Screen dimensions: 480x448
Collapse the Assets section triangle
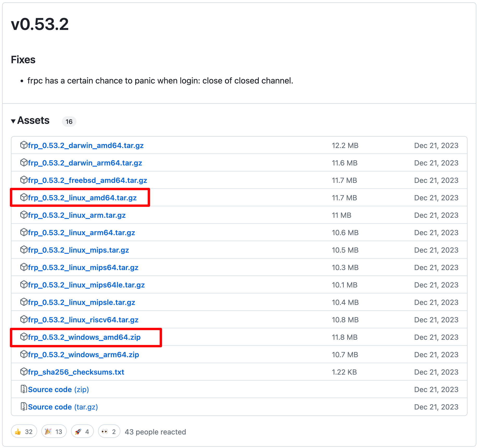(x=13, y=121)
